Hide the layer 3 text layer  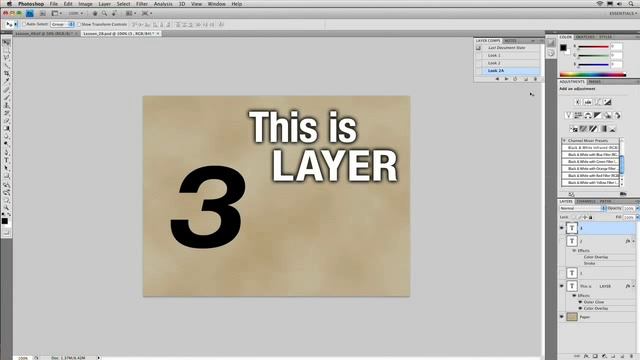[562, 228]
